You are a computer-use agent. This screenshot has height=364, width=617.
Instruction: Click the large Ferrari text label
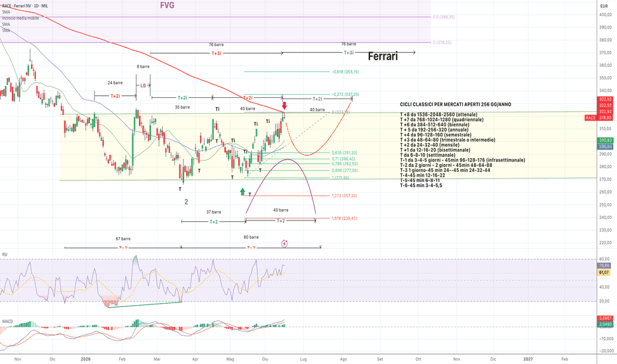[x=383, y=56]
